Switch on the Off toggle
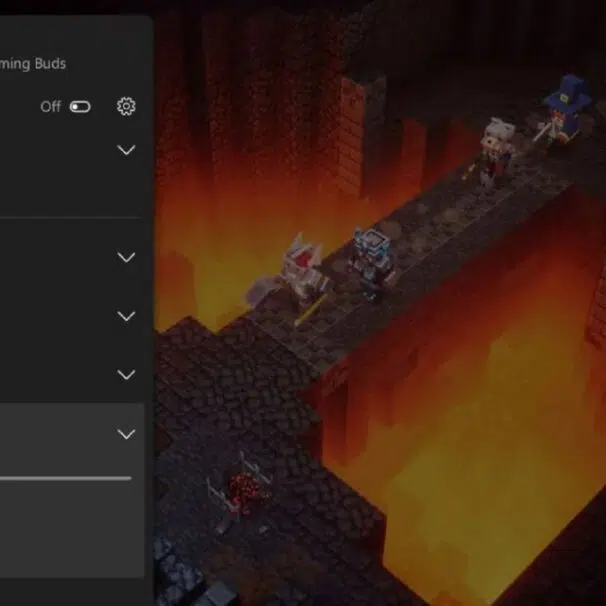This screenshot has height=606, width=606. [80, 107]
